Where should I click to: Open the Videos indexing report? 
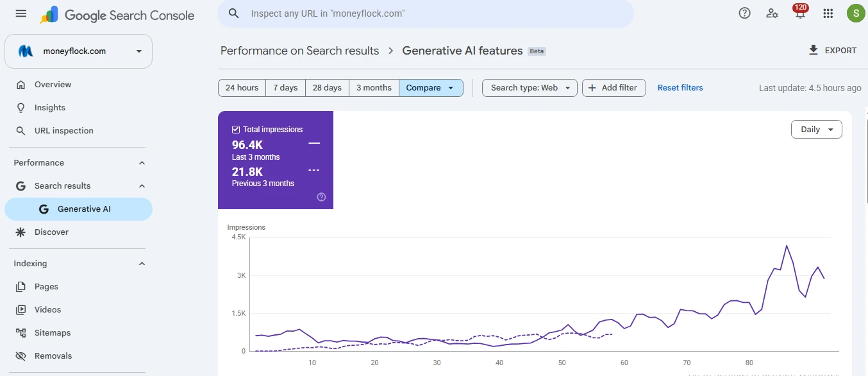click(78, 310)
